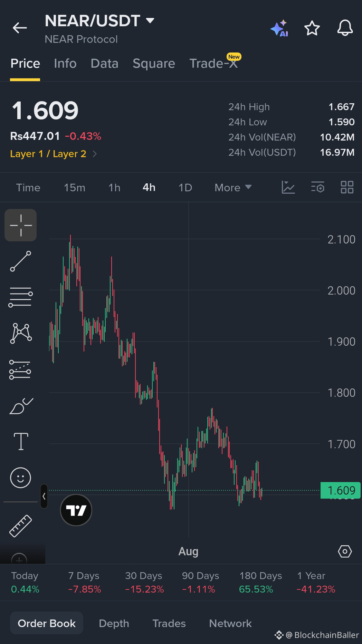Click the TradingView logo button

(76, 510)
